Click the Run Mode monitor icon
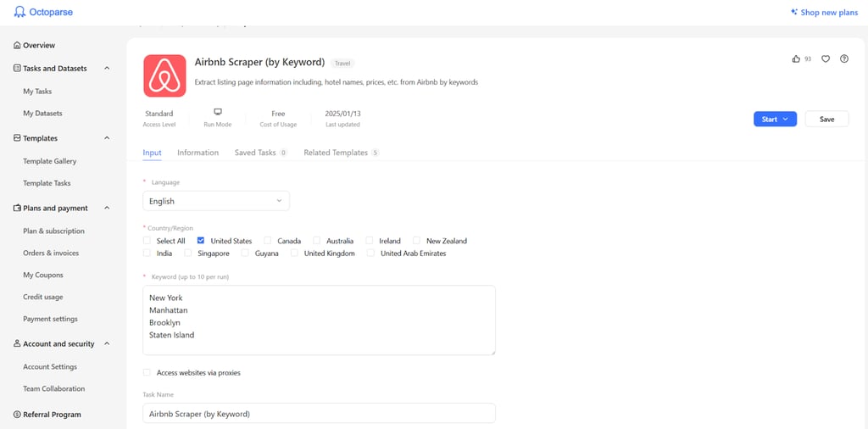 (x=218, y=112)
